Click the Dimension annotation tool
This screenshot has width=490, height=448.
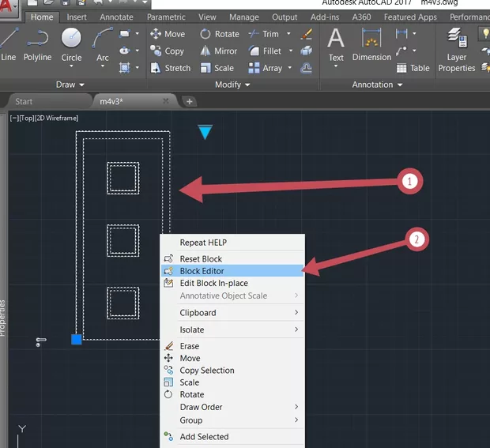click(x=371, y=43)
